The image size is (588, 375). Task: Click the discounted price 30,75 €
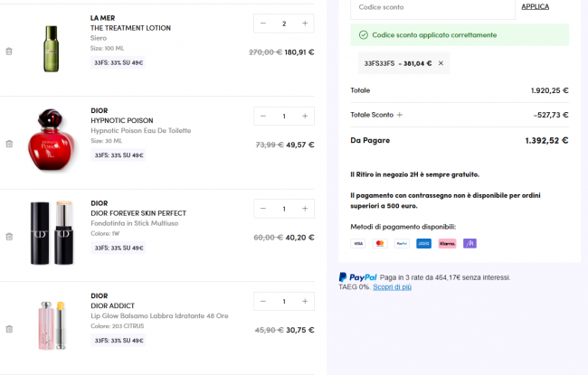[x=300, y=330]
